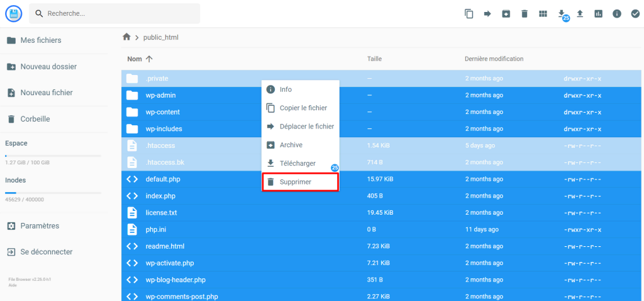This screenshot has width=644, height=301.
Task: Switch view using the grid icon
Action: (x=543, y=14)
